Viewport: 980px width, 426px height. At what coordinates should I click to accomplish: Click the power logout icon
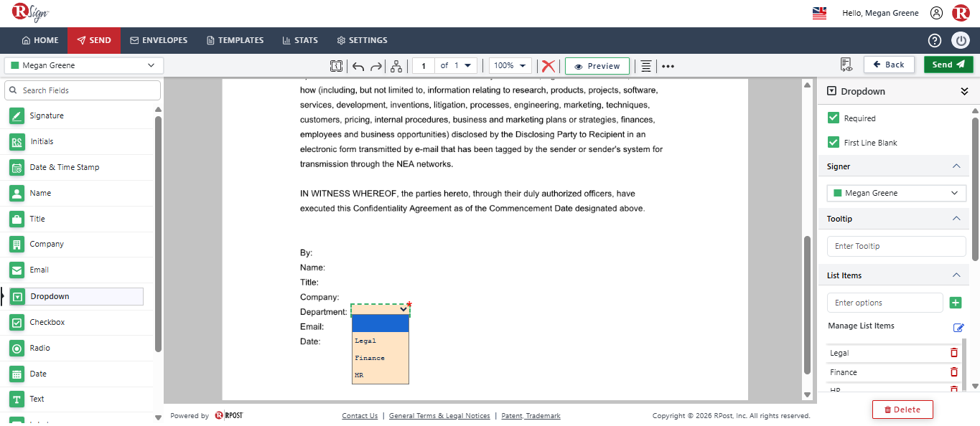[961, 40]
